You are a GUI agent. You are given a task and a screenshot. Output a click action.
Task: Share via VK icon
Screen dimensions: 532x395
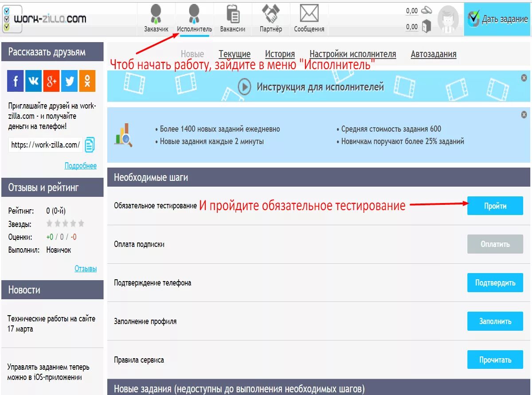pyautogui.click(x=33, y=81)
